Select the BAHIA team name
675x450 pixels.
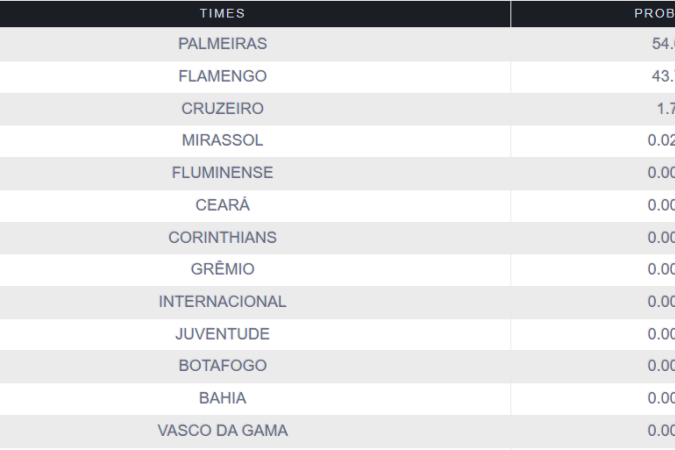click(x=222, y=398)
